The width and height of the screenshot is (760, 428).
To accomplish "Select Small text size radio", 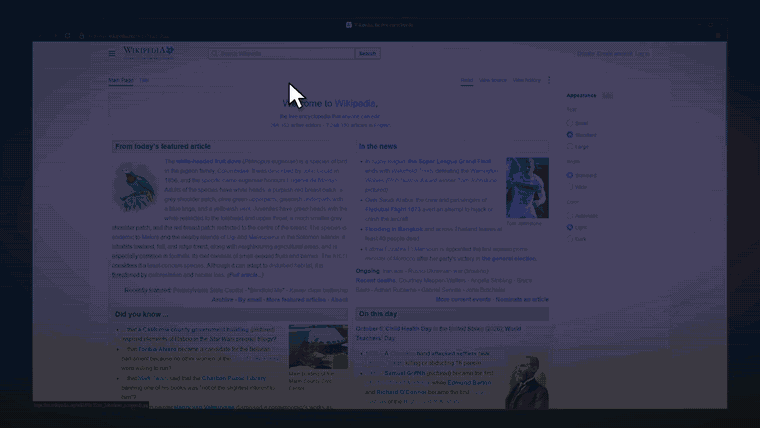I will 570,123.
